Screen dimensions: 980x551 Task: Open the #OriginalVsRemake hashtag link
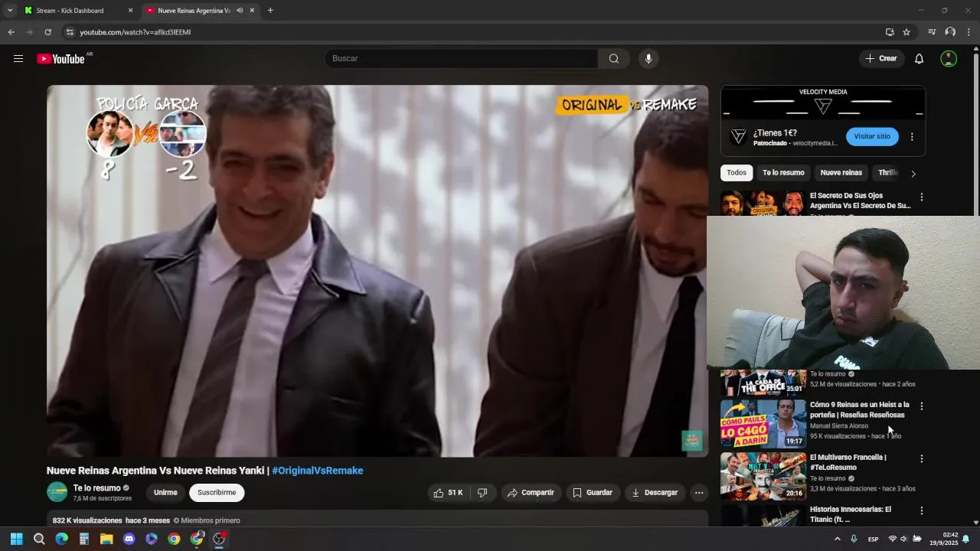[318, 471]
